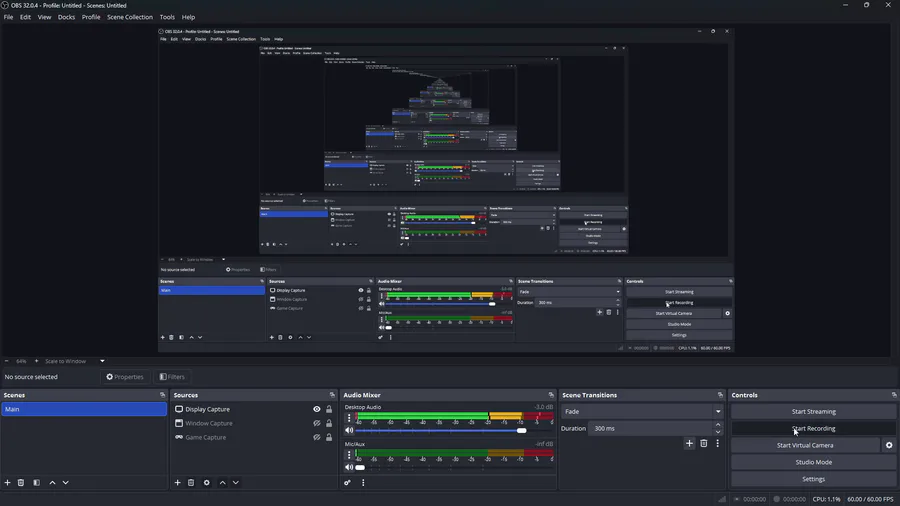Open the File menu
The image size is (900, 506).
(9, 17)
